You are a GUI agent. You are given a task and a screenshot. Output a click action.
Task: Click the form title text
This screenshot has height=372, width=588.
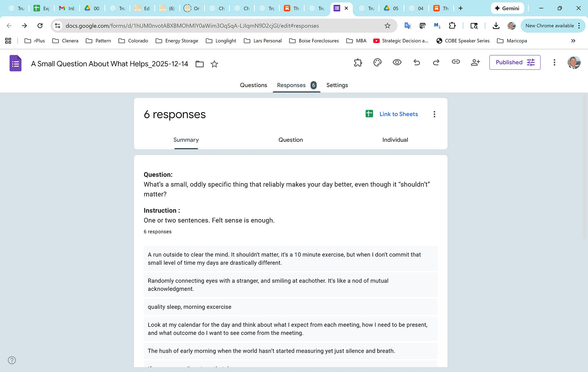(109, 64)
